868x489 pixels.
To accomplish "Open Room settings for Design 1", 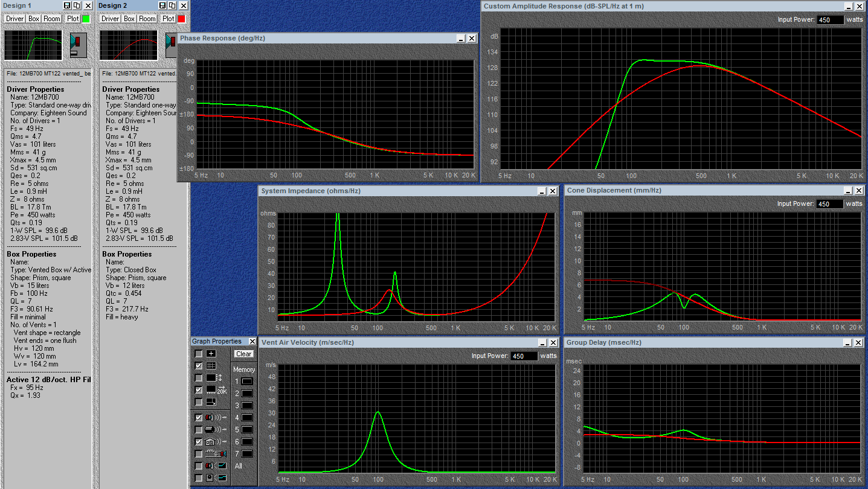I will click(x=52, y=19).
